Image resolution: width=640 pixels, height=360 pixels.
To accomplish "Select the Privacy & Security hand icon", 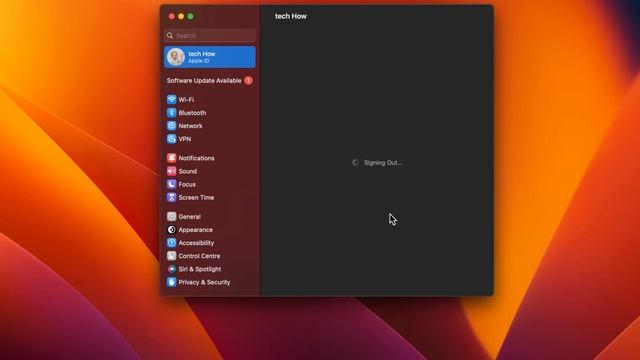I will click(x=171, y=282).
